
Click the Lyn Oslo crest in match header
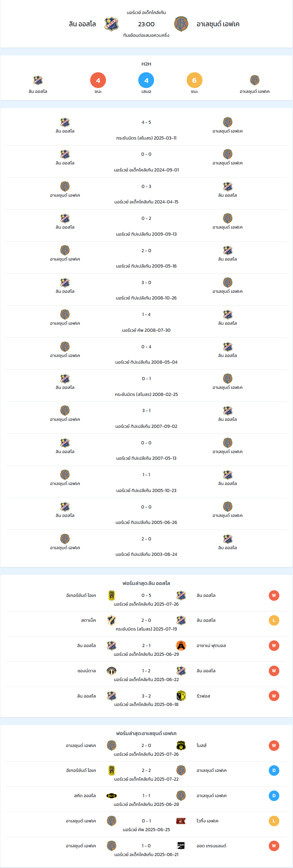[x=112, y=24]
